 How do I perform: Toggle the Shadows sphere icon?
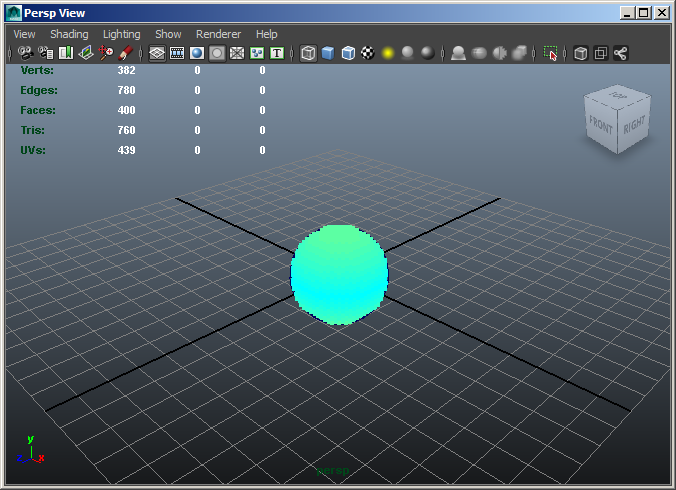click(408, 53)
